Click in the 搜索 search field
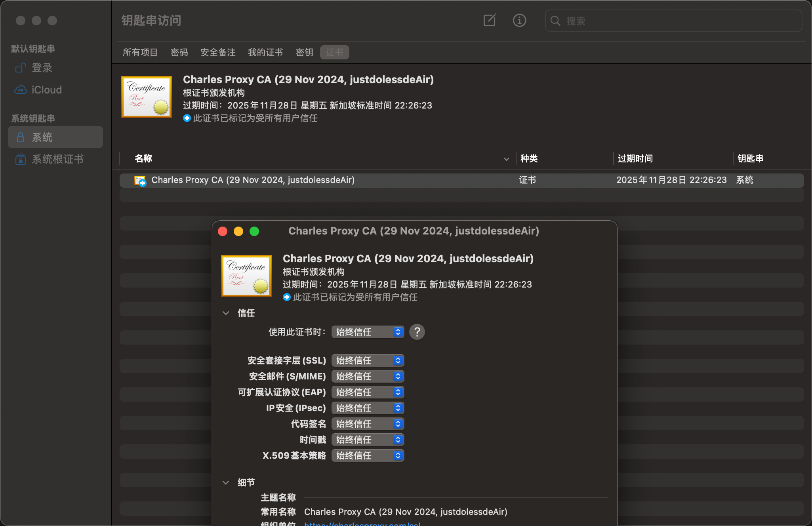Screen dimensions: 812x526 tap(674, 21)
